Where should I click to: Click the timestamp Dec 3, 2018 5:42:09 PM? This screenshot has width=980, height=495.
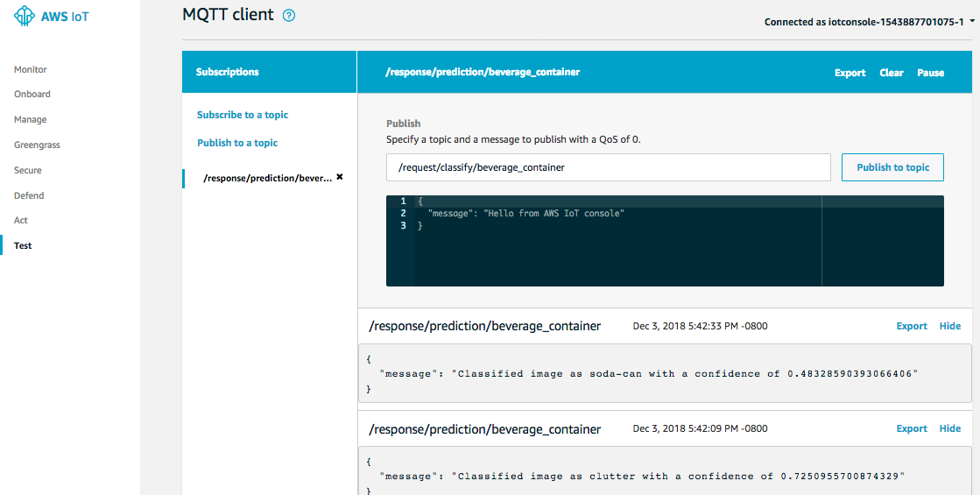click(x=700, y=428)
